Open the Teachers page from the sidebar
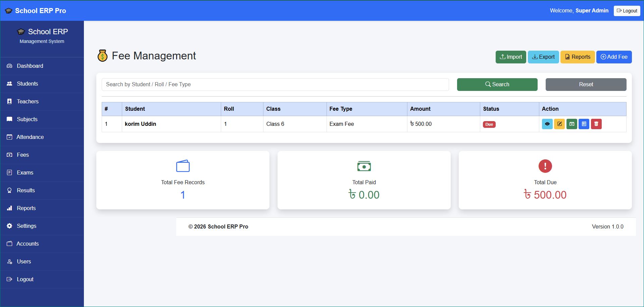 [x=42, y=102]
